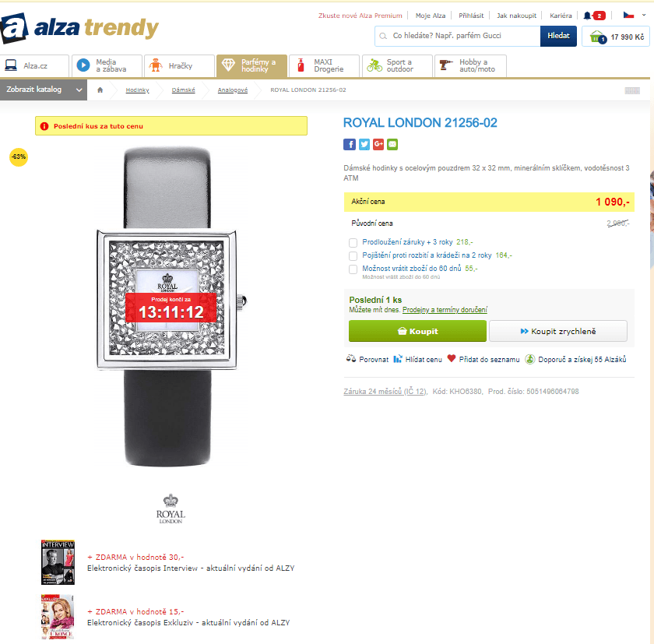Go to home breadcrumb icon

click(100, 90)
